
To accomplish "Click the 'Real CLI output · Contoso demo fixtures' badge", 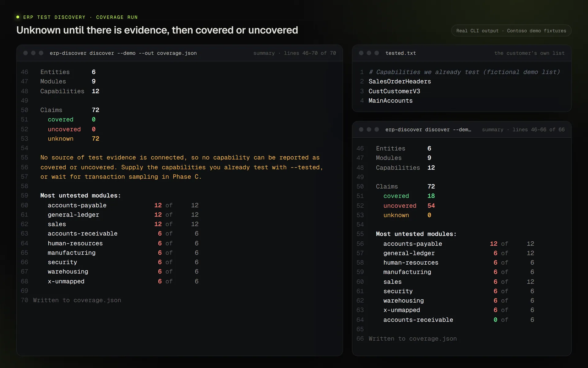I will 511,31.
